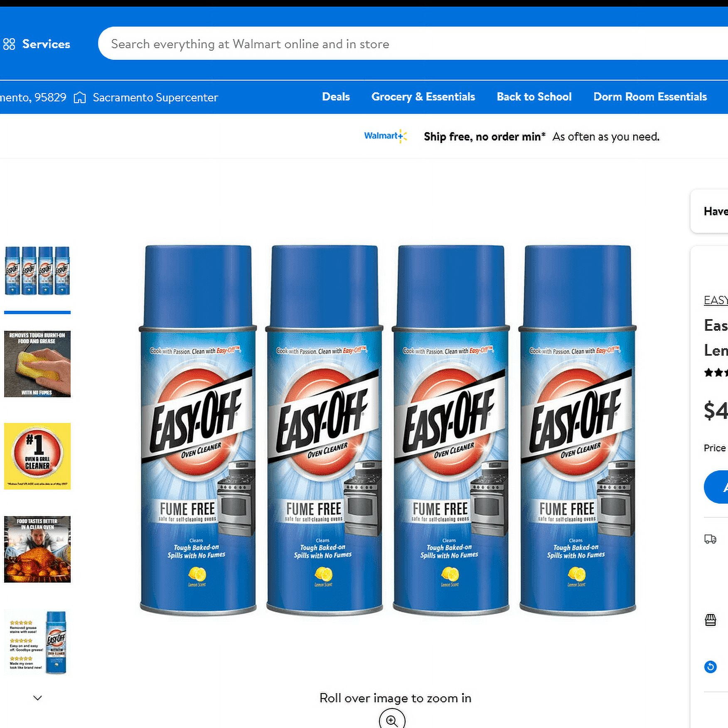The width and height of the screenshot is (728, 728).
Task: Select the customer reviews thumbnail
Action: (37, 642)
